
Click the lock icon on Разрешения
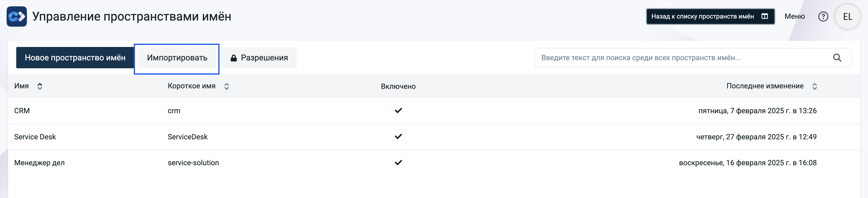233,58
